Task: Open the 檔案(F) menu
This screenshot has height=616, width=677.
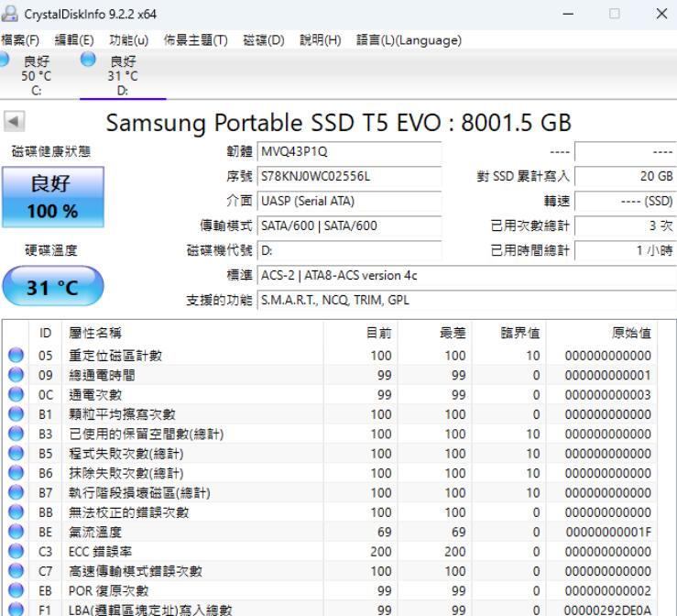Action: pos(20,40)
